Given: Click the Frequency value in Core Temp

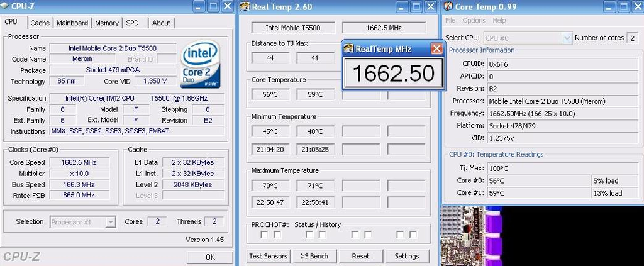Looking at the screenshot, I should click(563, 114).
